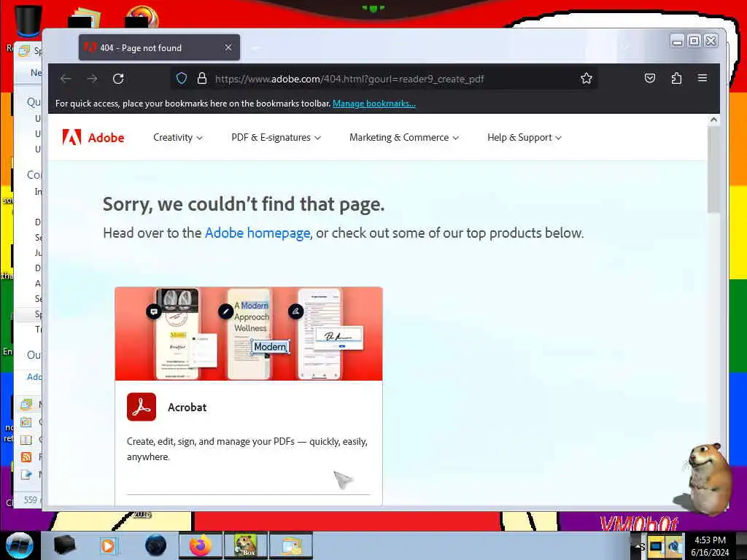This screenshot has height=560, width=747.
Task: Click the Acrobat card title
Action: click(187, 407)
